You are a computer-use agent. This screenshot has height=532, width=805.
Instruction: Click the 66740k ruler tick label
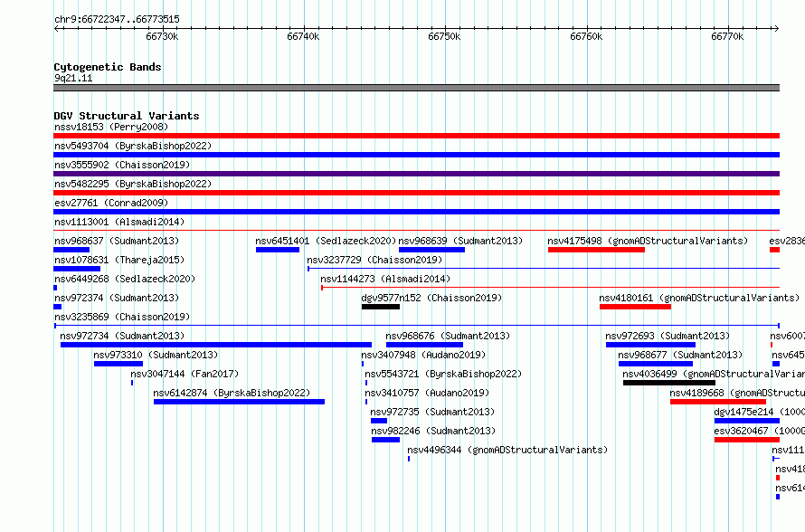pos(303,36)
